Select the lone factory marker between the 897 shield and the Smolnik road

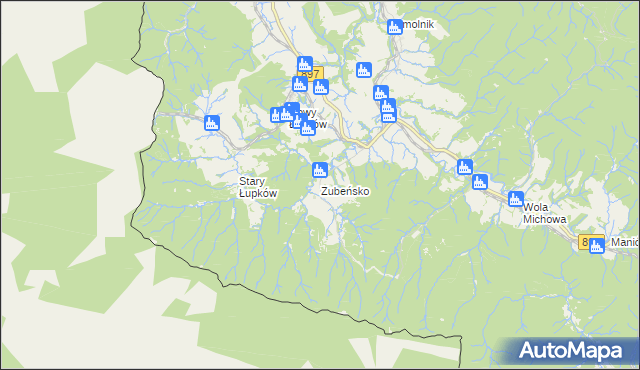point(364,70)
